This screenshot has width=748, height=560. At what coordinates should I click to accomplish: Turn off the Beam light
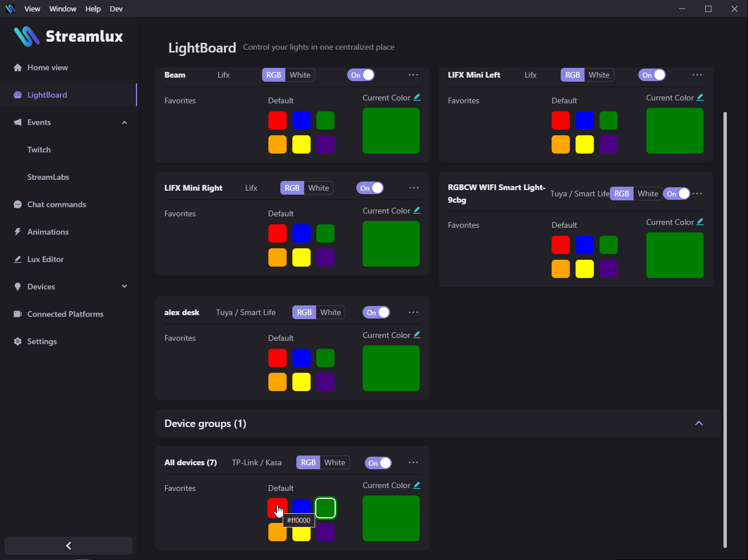point(361,74)
